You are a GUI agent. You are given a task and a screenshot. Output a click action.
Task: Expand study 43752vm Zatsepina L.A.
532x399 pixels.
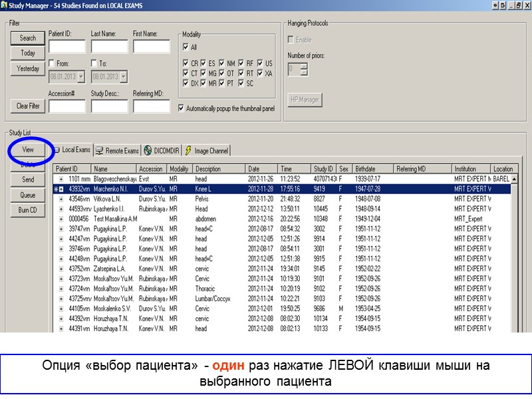click(x=61, y=269)
